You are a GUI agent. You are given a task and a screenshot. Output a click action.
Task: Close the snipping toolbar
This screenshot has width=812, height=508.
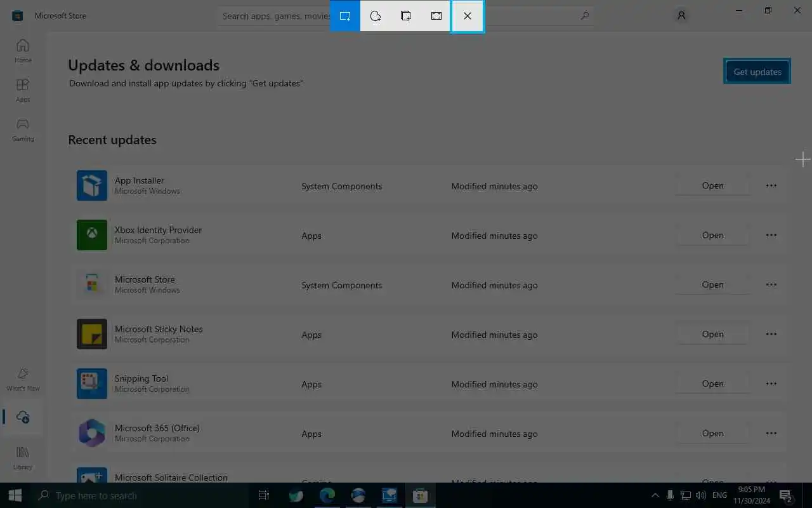tap(468, 16)
